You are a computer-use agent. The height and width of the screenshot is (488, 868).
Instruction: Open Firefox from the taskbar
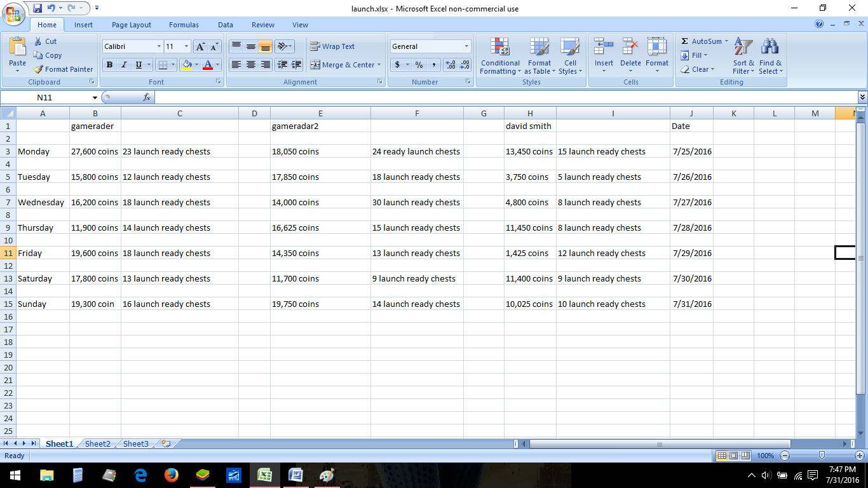(x=171, y=475)
